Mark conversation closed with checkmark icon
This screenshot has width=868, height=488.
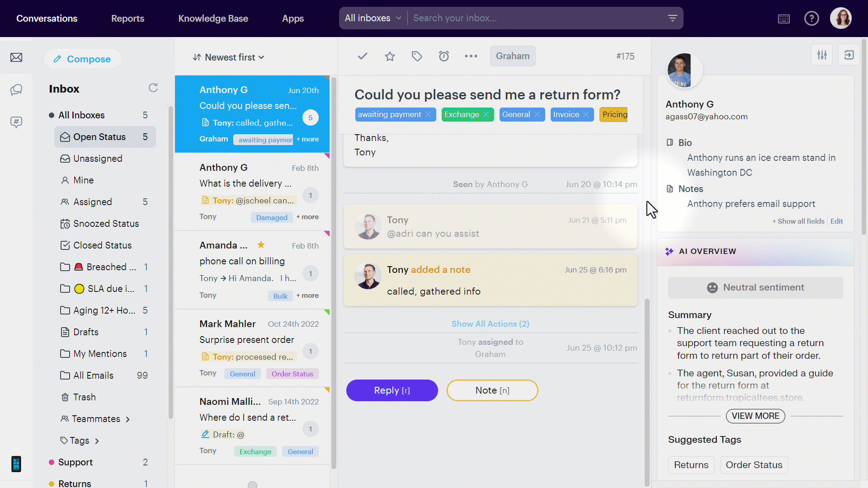(362, 56)
